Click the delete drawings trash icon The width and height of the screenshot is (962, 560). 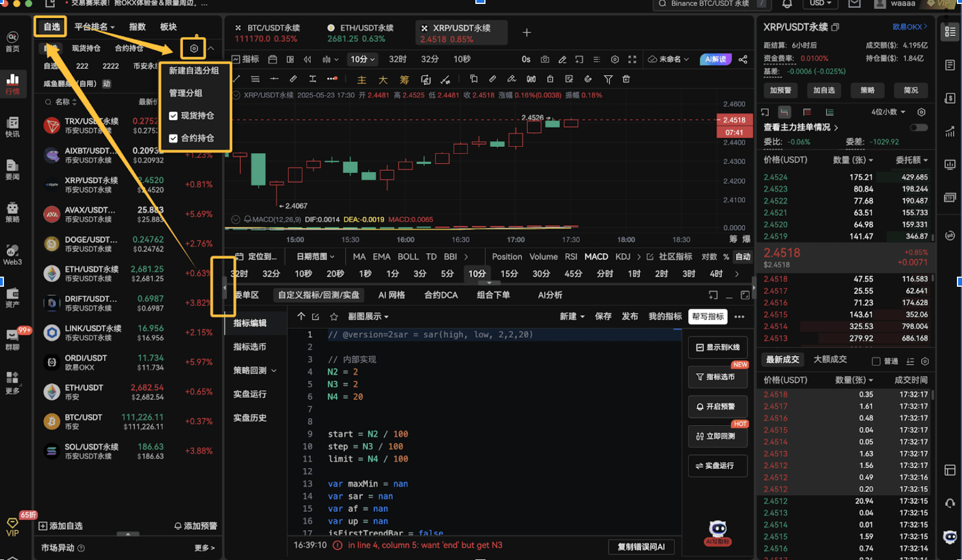[626, 79]
